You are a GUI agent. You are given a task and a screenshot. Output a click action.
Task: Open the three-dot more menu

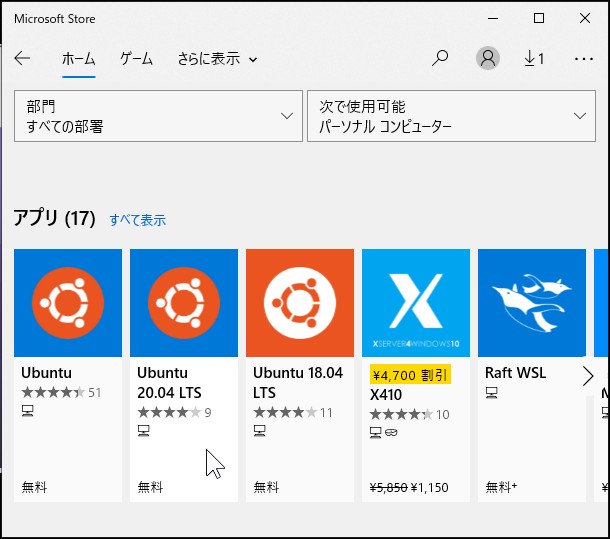[x=584, y=59]
